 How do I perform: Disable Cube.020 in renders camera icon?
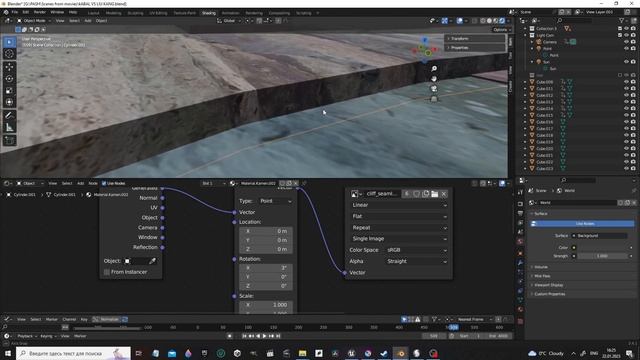(x=633, y=149)
